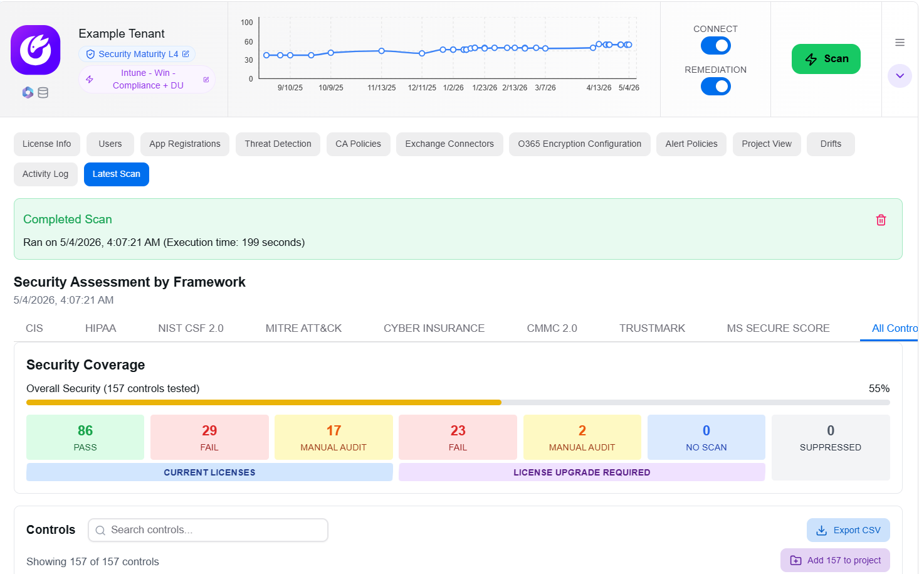Screen dimensions: 924x574
Task: Click the 0 Suppressed card
Action: click(831, 447)
